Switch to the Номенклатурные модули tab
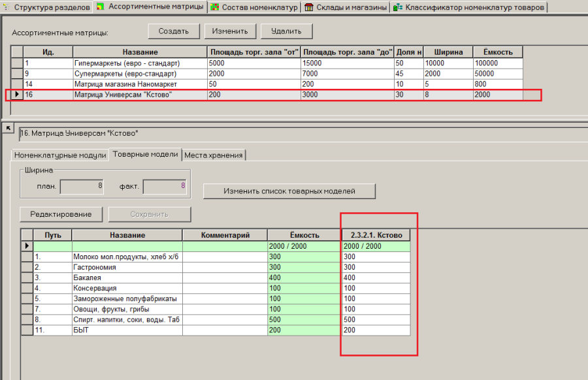The image size is (588, 380). 60,155
